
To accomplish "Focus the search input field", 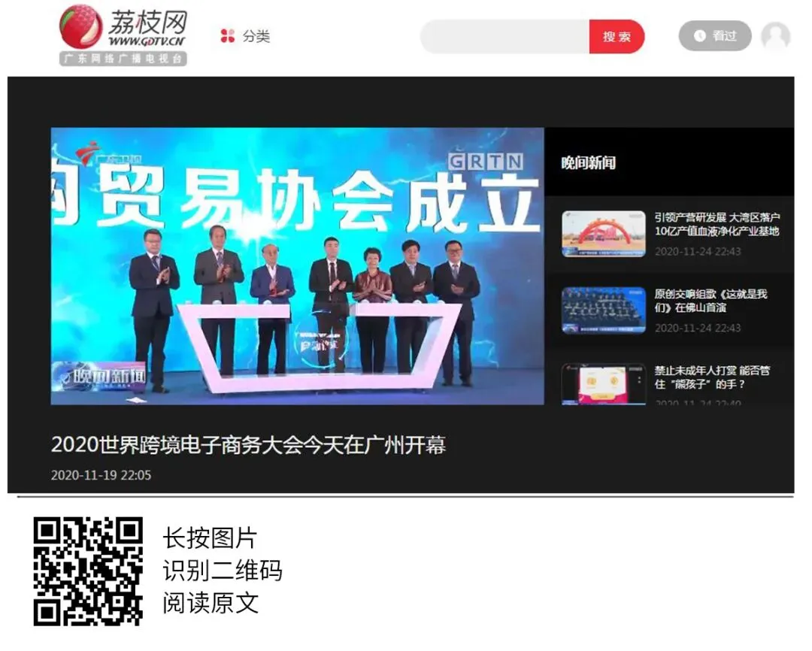I will [505, 37].
